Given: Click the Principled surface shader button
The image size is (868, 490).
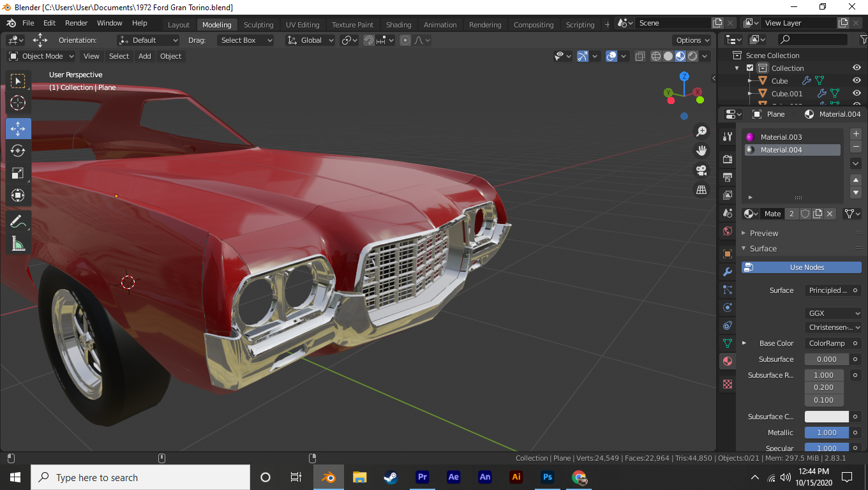Looking at the screenshot, I should pos(827,290).
